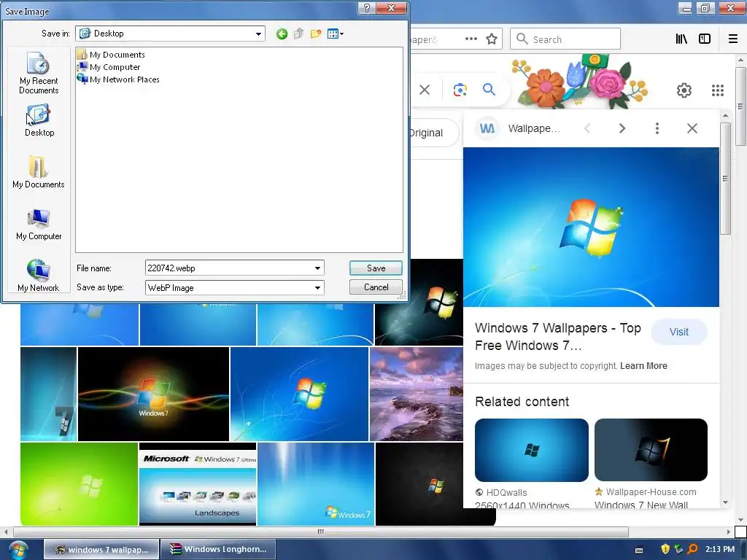Click the taskbar clock 2:13 PM
Screen dimensions: 747x560
[720, 549]
